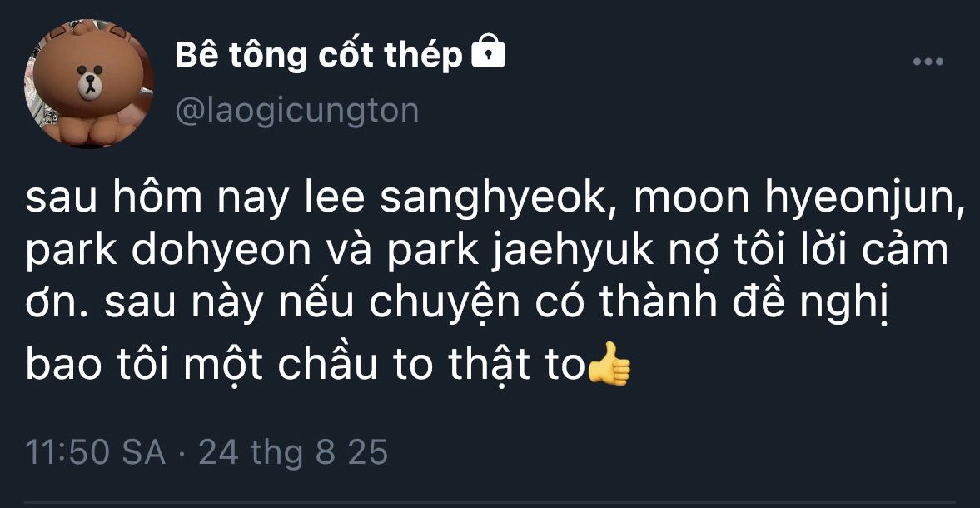Open the three-dot more options menu
980x508 pixels.
point(927,62)
